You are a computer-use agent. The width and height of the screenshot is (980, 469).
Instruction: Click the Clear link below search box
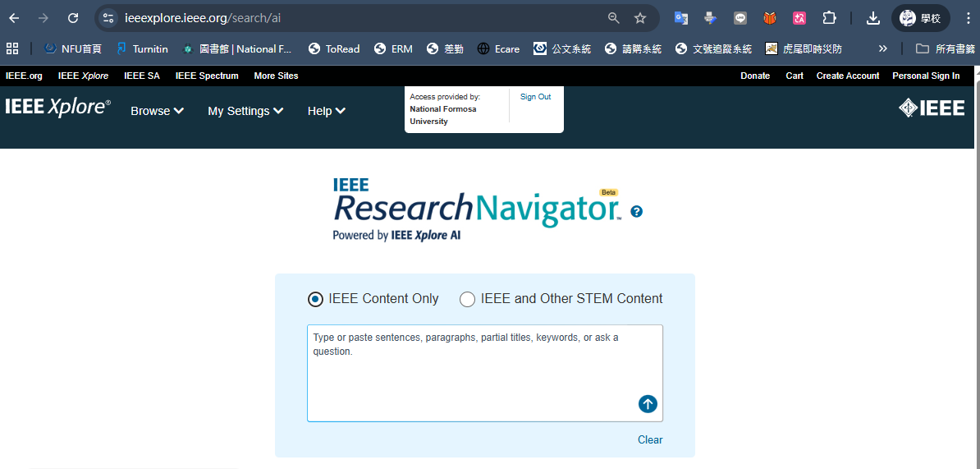tap(649, 439)
